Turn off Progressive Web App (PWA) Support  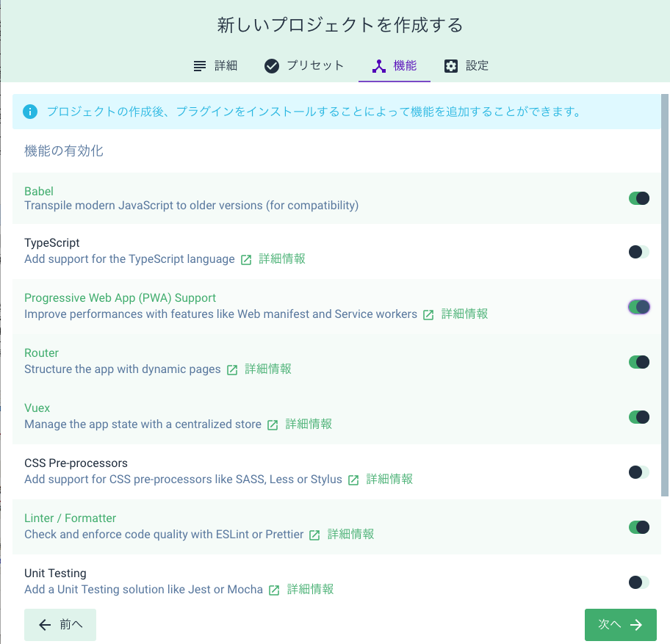point(638,306)
